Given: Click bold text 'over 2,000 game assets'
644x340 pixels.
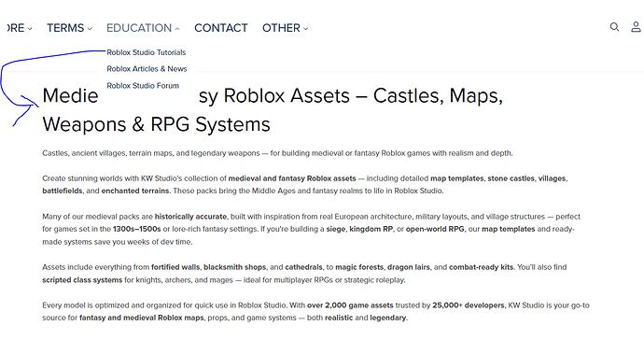Looking at the screenshot, I should [x=350, y=305].
